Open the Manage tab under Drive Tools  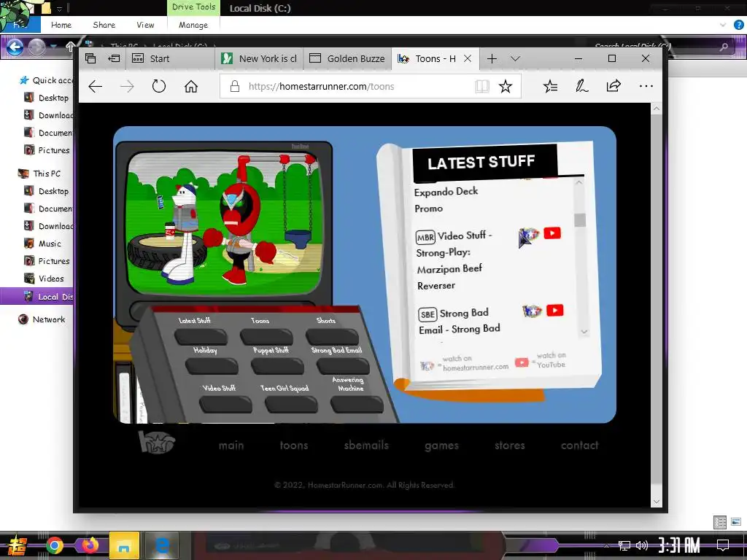coord(193,25)
